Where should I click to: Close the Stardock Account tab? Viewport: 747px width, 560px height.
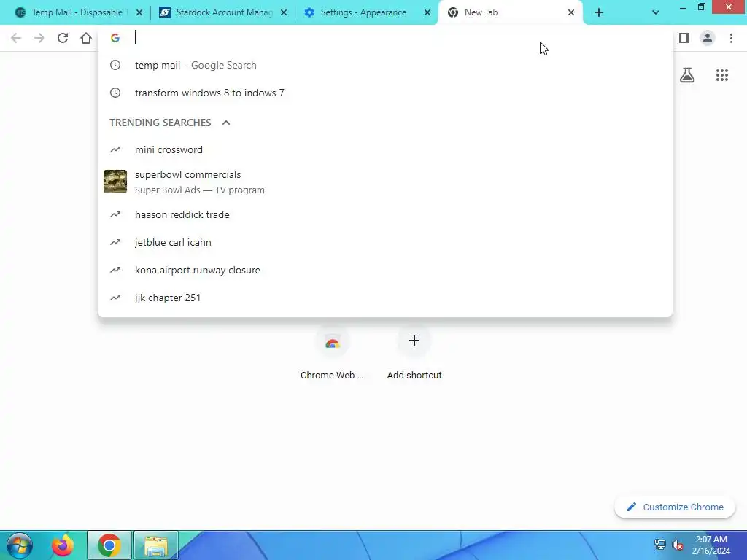(284, 13)
